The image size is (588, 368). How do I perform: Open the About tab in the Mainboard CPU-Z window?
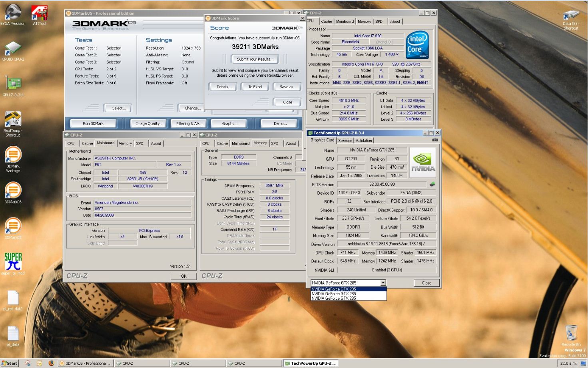[x=156, y=143]
